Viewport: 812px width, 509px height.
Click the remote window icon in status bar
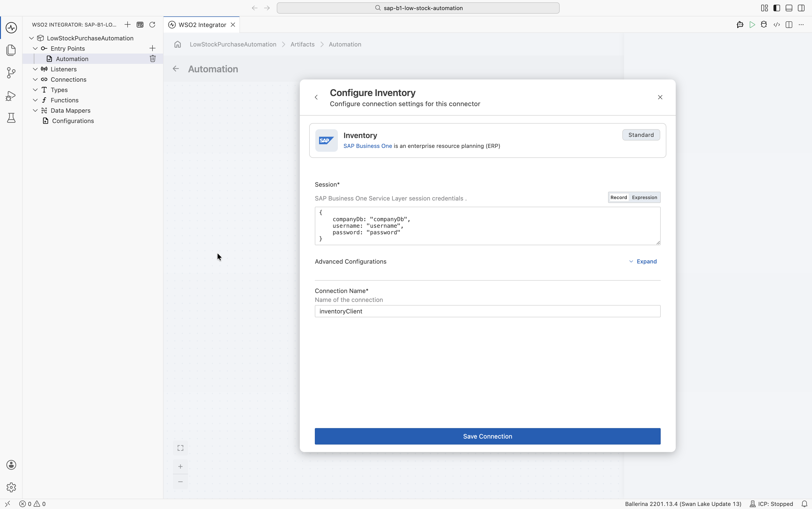[x=8, y=504]
